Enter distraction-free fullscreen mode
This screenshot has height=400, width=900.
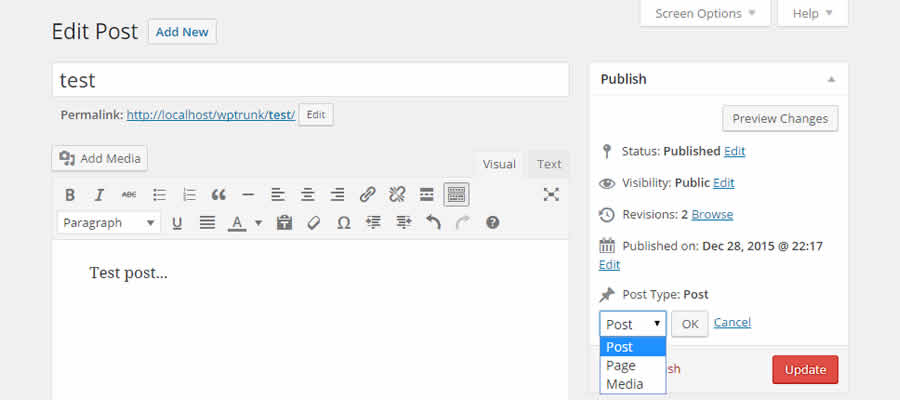[551, 194]
